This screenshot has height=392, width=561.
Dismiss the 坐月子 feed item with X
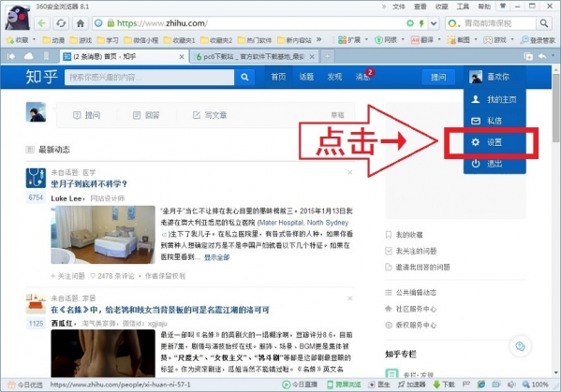pos(350,172)
